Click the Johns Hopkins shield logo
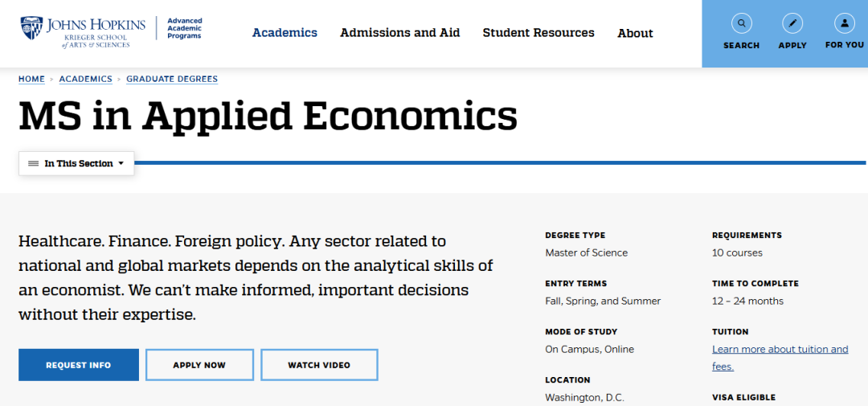This screenshot has height=406, width=868. 31,27
